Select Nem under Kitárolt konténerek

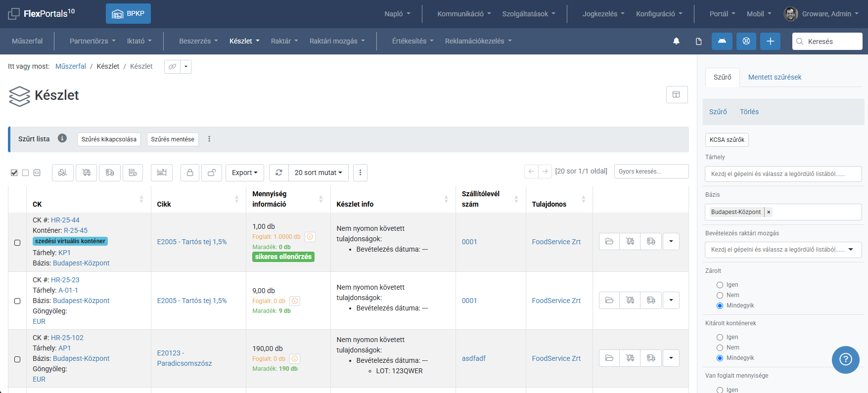point(720,348)
